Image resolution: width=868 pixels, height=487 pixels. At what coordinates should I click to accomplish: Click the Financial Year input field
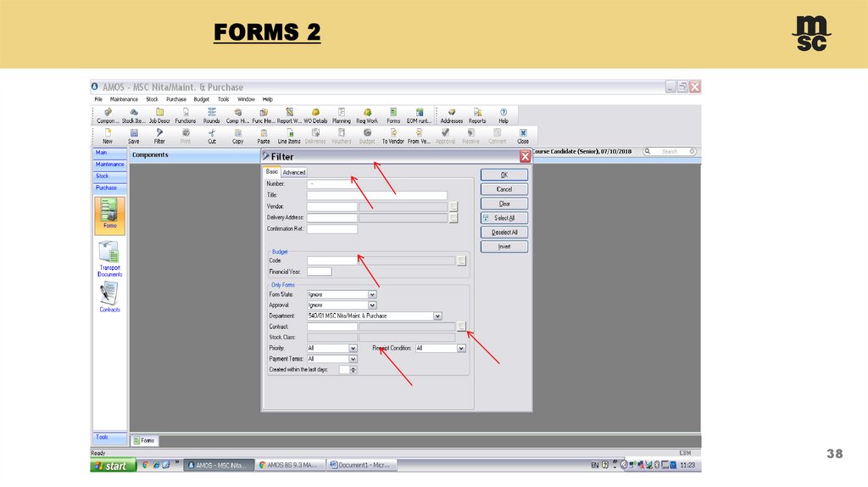click(320, 271)
